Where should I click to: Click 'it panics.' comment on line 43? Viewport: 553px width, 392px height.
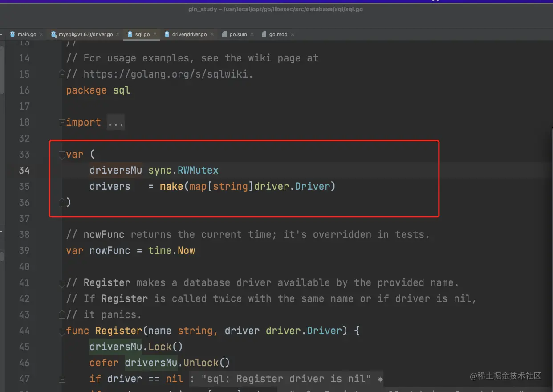[113, 314]
